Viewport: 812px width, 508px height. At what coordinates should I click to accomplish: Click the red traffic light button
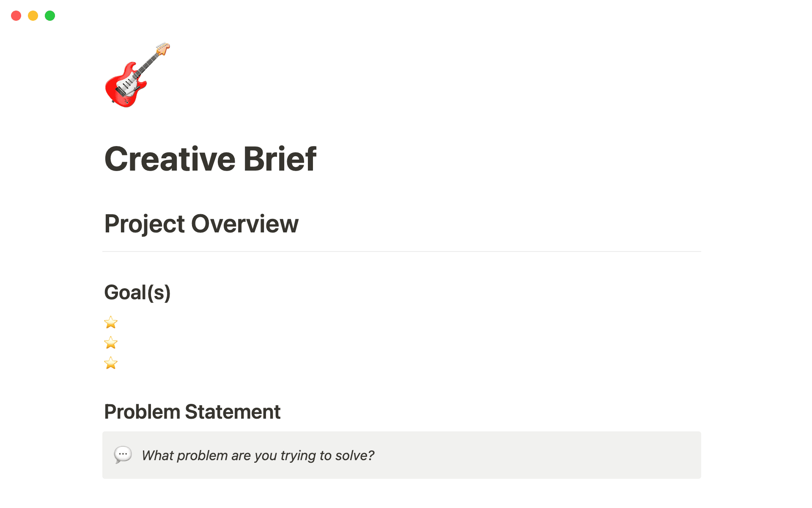tap(16, 16)
